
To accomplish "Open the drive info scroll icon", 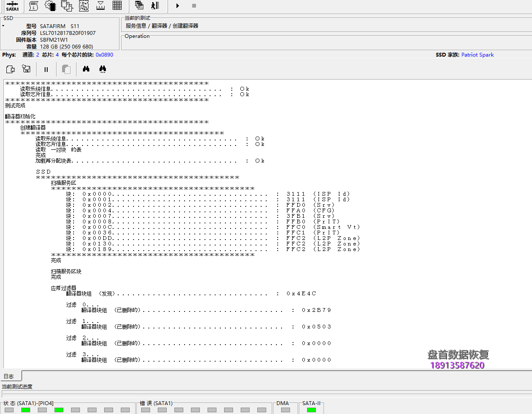I will coord(34,6).
